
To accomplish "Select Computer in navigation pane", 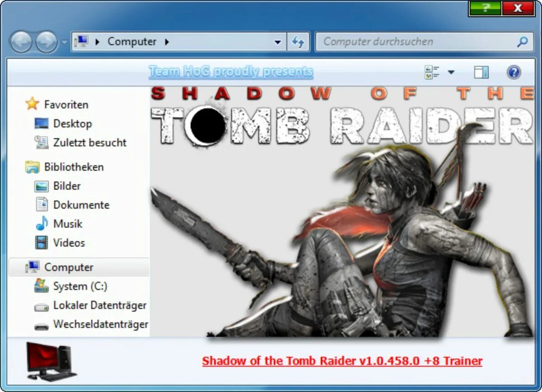I will click(69, 267).
